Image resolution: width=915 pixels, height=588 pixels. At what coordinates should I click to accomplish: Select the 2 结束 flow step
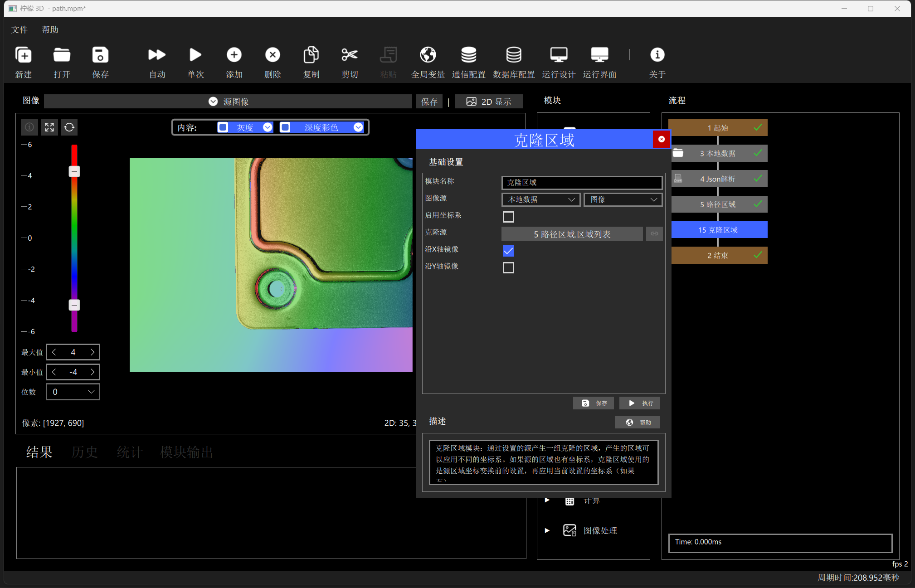(718, 255)
